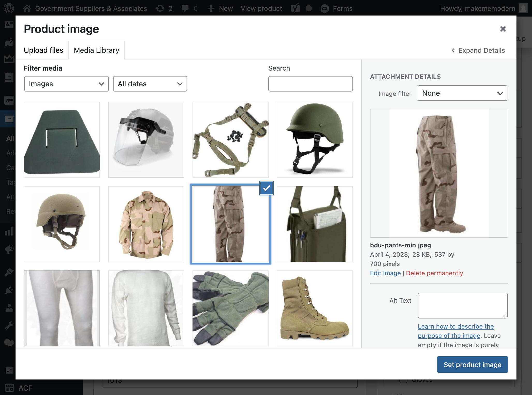Close the Product image dialog

pyautogui.click(x=503, y=29)
